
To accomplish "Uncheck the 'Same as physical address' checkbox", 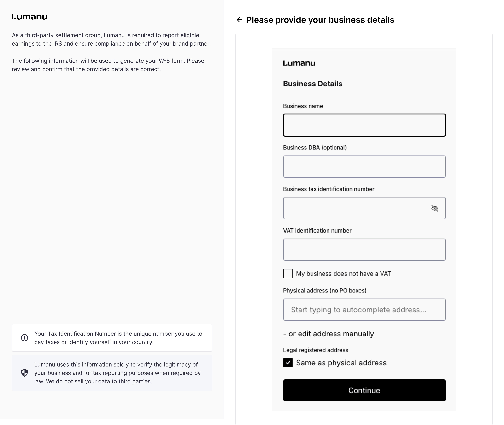I will tap(288, 363).
